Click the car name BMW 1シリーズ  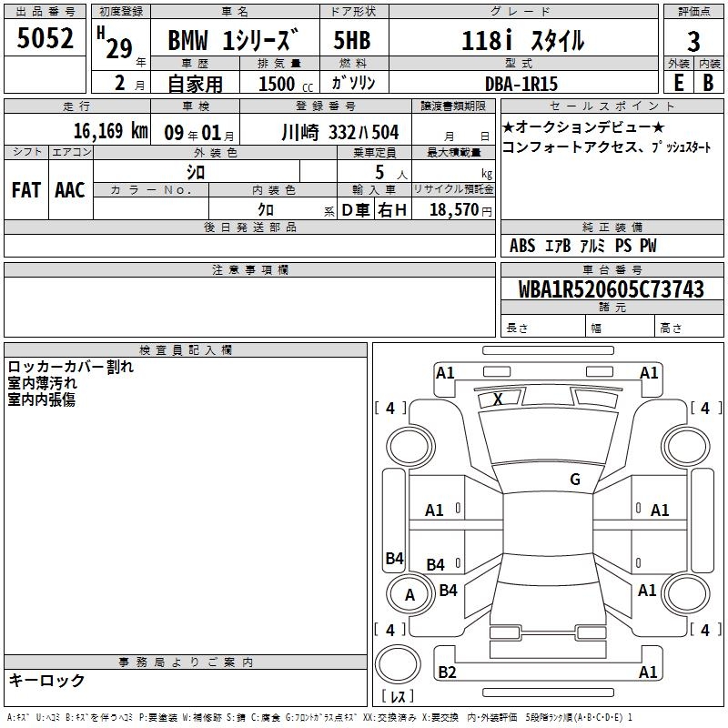click(234, 42)
